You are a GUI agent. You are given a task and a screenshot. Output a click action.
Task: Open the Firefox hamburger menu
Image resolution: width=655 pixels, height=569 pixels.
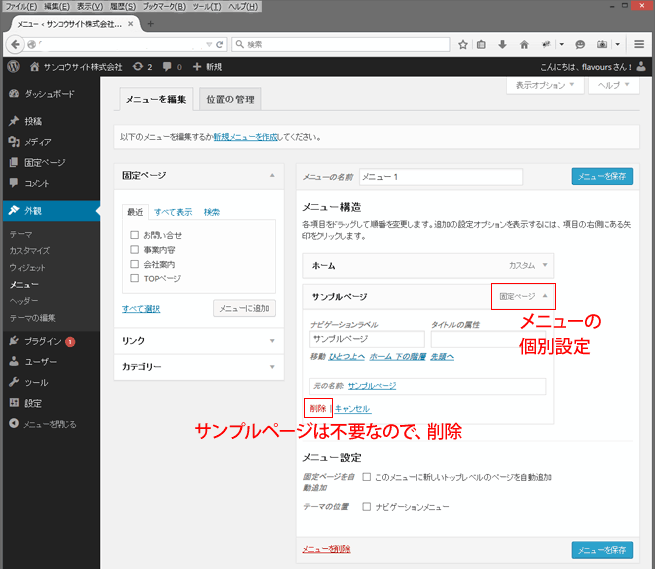pos(639,44)
